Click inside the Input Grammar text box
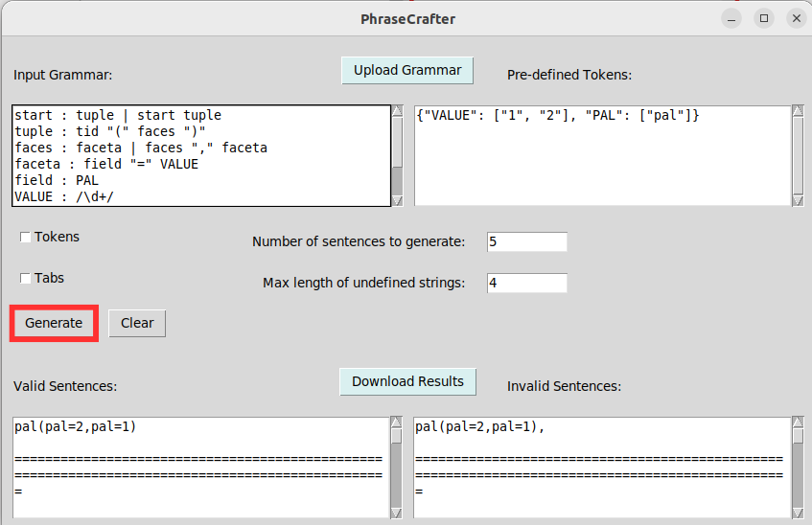Viewport: 812px width, 525px height. (200, 155)
